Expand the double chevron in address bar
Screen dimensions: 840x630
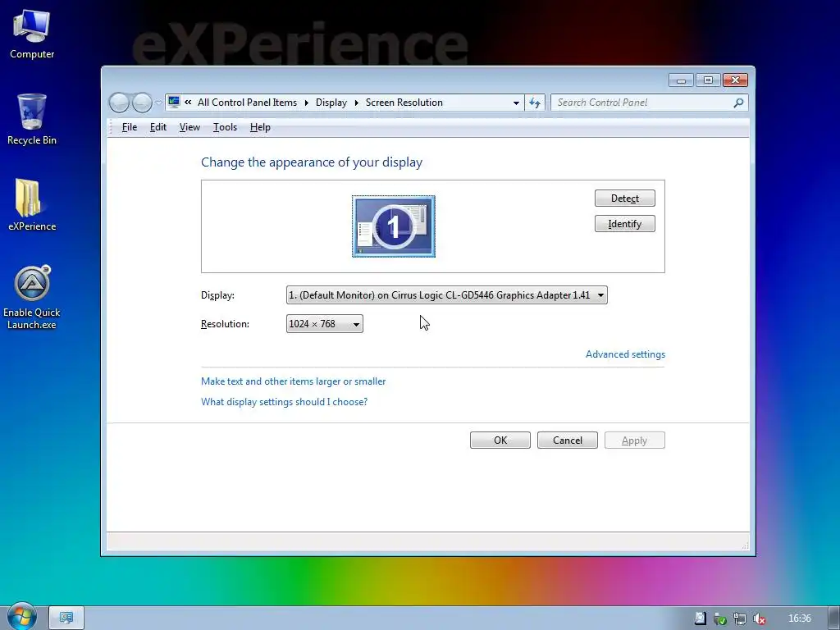(188, 102)
